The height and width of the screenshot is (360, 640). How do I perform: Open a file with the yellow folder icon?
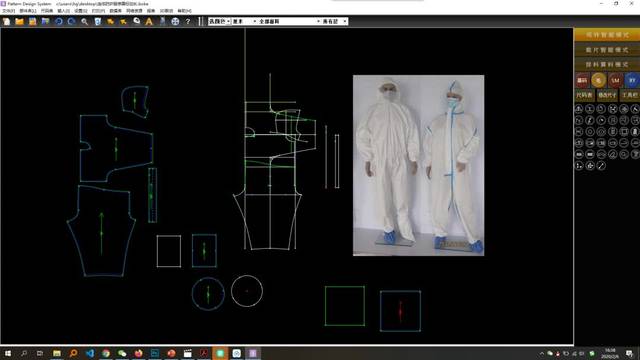click(x=19, y=21)
